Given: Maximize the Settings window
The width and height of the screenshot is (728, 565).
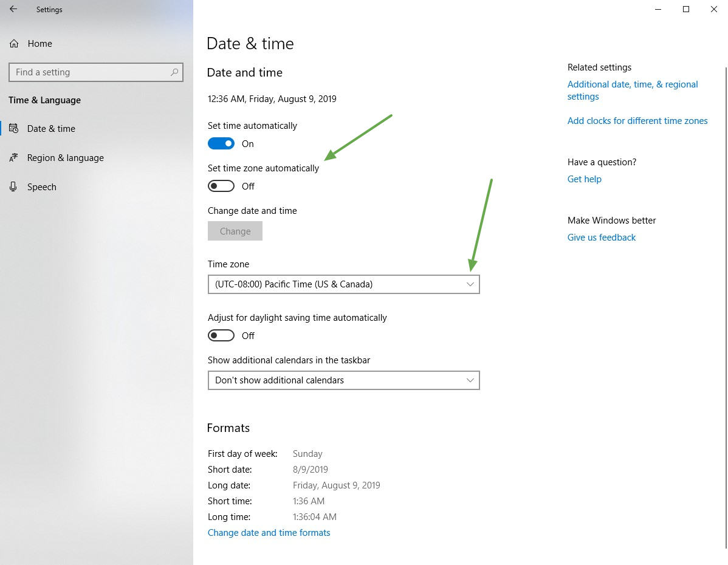Looking at the screenshot, I should tap(686, 9).
